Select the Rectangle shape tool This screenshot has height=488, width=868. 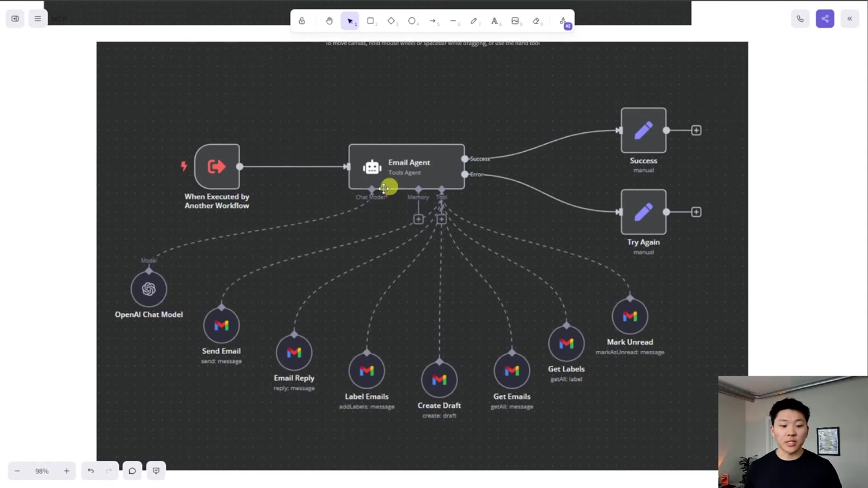coord(371,21)
